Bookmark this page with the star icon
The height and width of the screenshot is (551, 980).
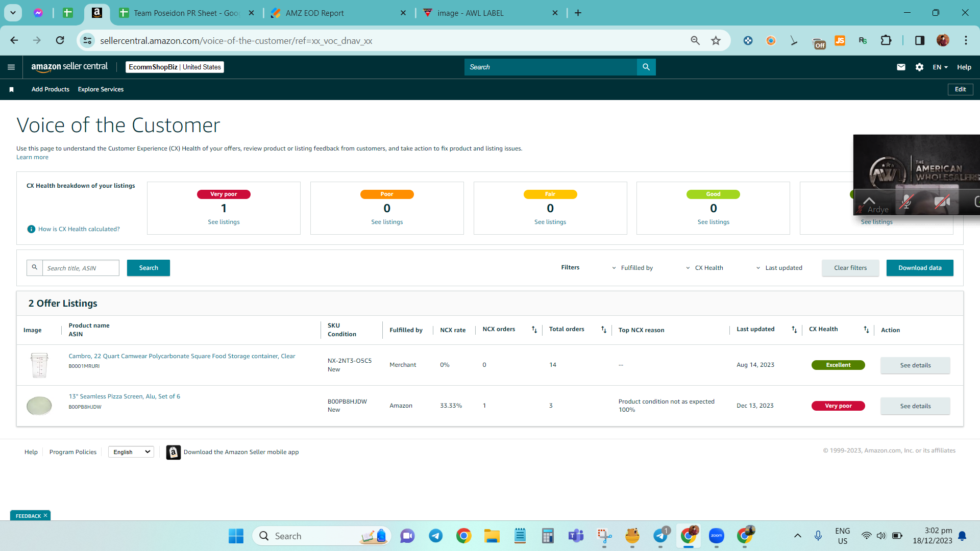coord(716,40)
